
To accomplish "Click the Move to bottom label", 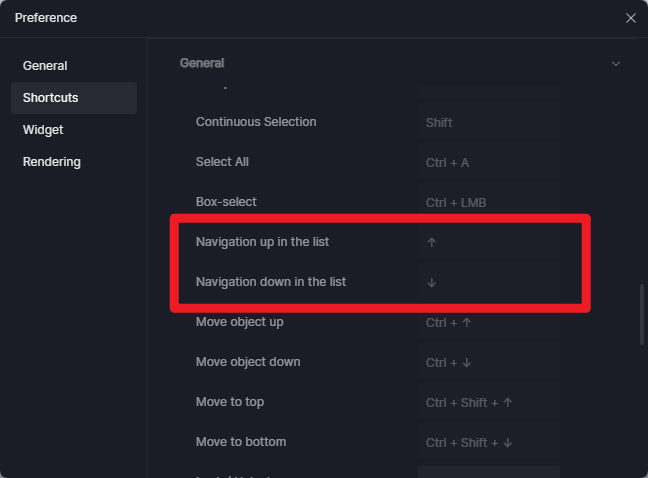I will [241, 442].
